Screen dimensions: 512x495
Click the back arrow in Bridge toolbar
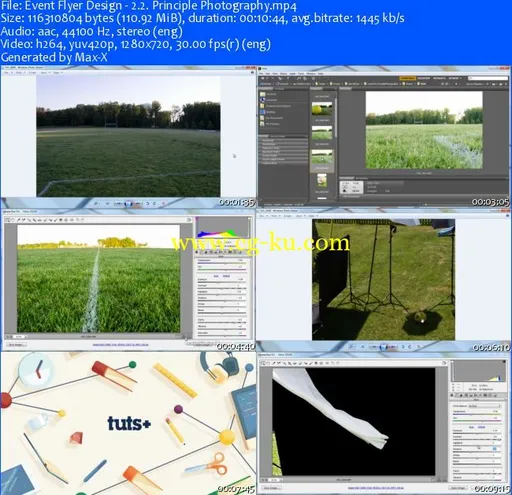(x=263, y=79)
